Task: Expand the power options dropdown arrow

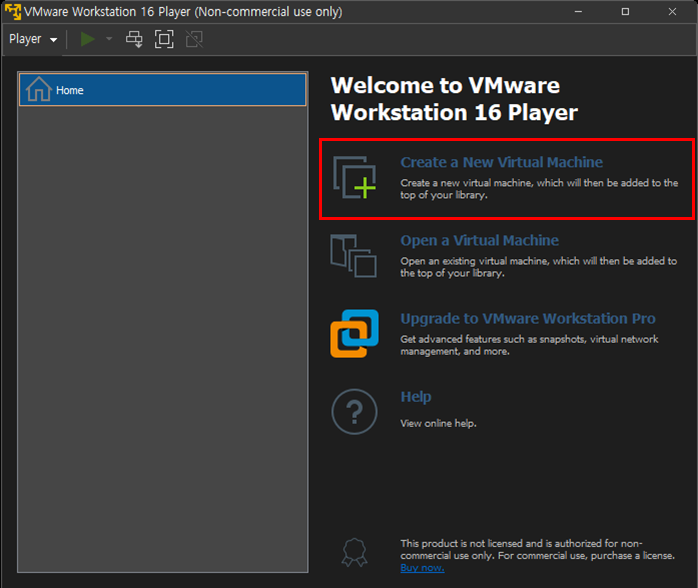Action: point(109,39)
